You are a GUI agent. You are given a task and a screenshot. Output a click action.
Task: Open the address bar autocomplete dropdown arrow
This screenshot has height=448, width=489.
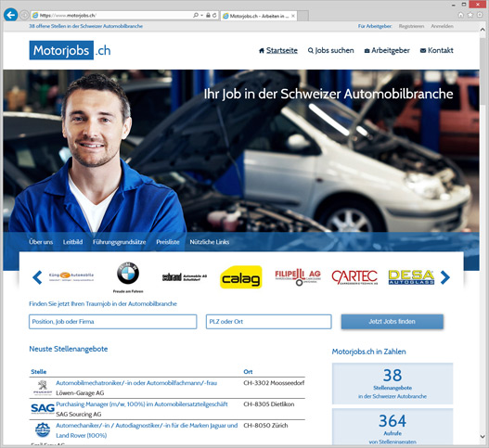pyautogui.click(x=201, y=15)
